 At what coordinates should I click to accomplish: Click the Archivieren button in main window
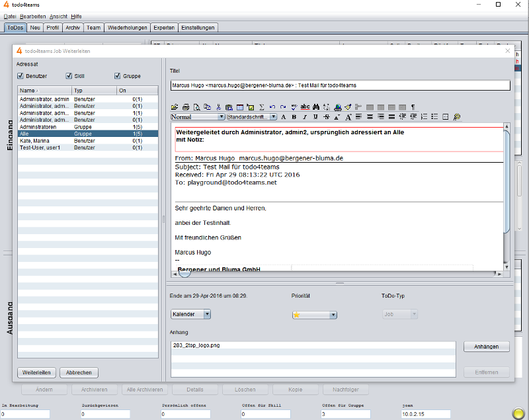point(94,390)
